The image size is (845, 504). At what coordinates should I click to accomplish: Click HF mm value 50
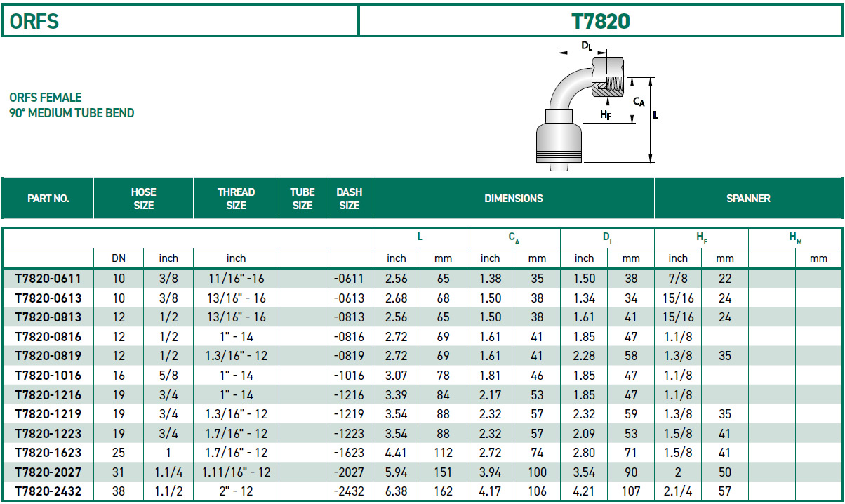pos(725,472)
